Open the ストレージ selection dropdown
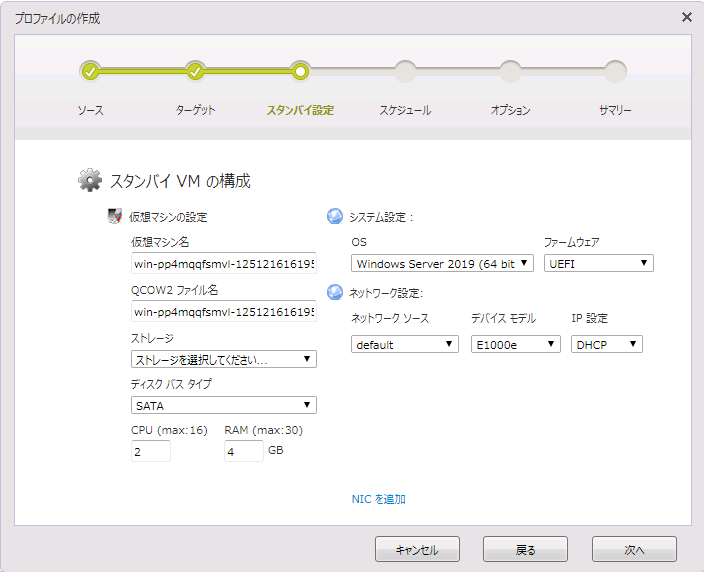Screen dimensions: 704x572 point(224,359)
